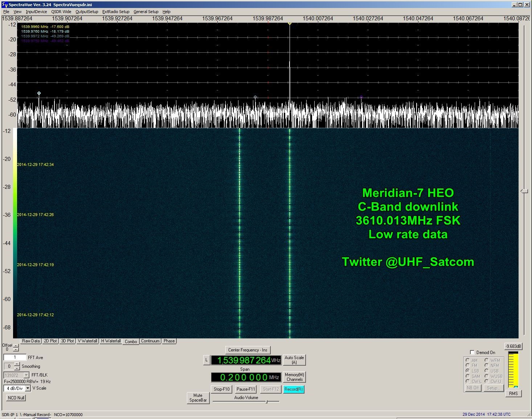Open the V Scale dropdown
The height and width of the screenshot is (419, 532).
click(28, 389)
